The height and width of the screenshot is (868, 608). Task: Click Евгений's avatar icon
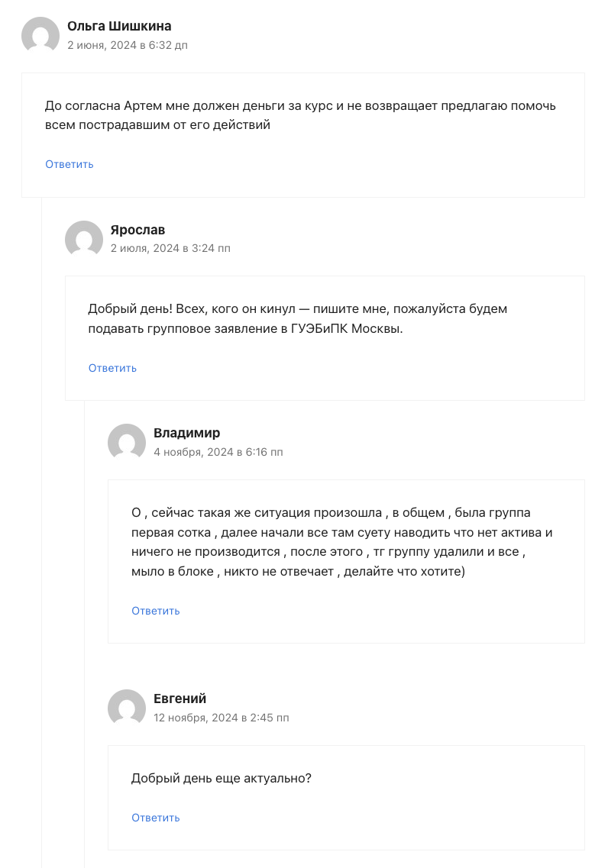(x=127, y=708)
